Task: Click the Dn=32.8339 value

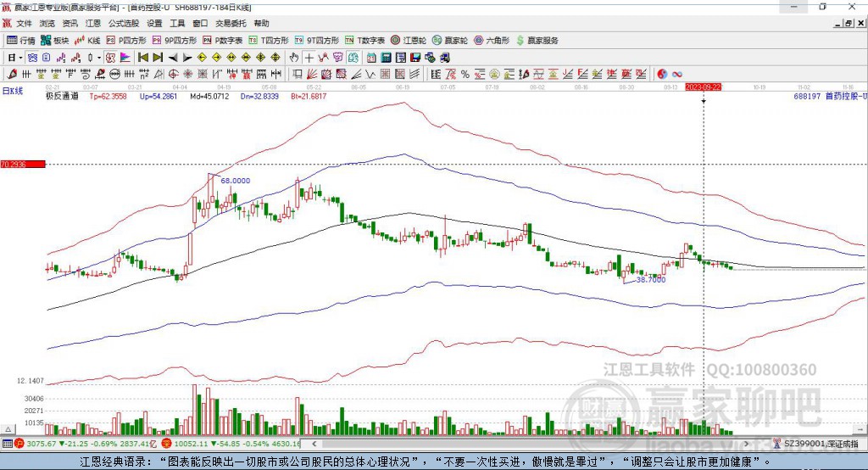Action: click(259, 96)
